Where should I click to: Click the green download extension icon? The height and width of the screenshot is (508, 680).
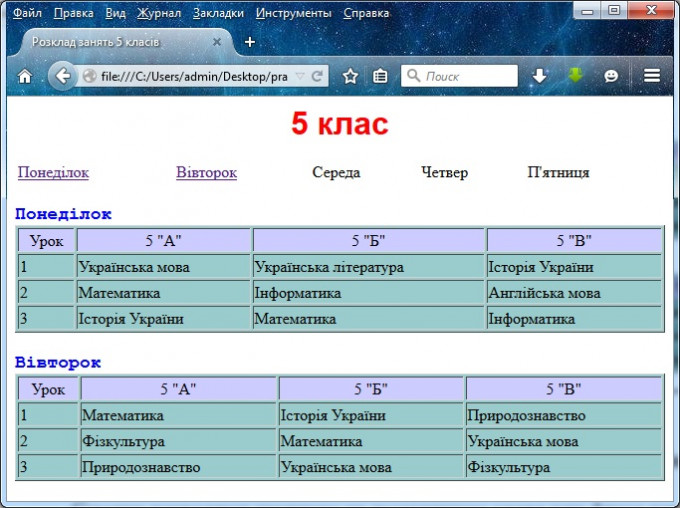575,76
